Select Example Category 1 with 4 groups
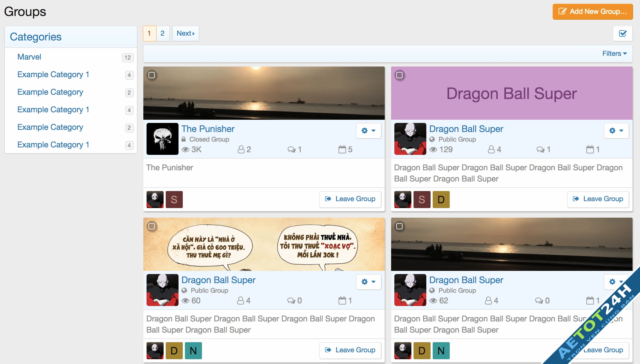 coord(53,74)
